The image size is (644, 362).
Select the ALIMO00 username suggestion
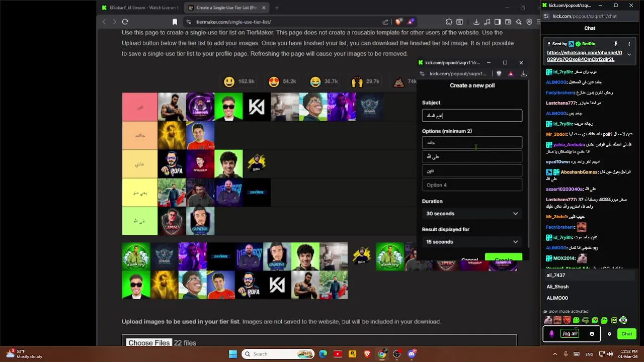tap(589, 298)
